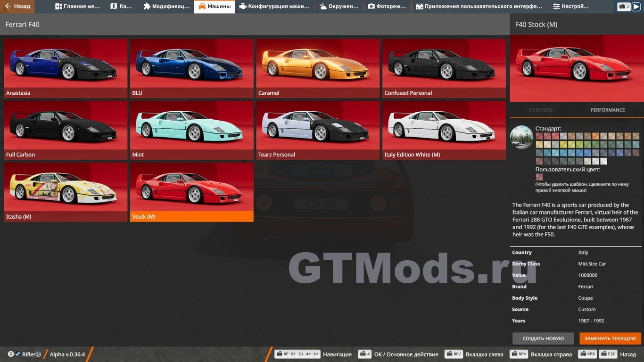
Task: Click OK / Основное действие hint
Action: 406,354
